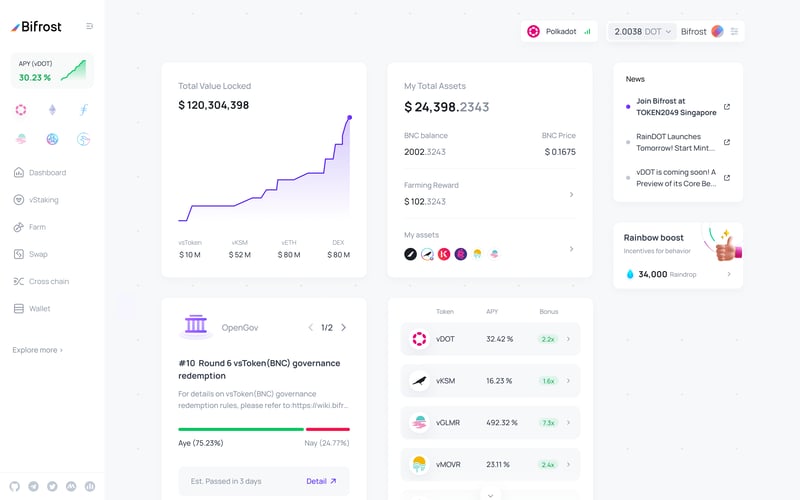Collapse the sidebar using the toggle icon
The width and height of the screenshot is (800, 500).
(89, 26)
